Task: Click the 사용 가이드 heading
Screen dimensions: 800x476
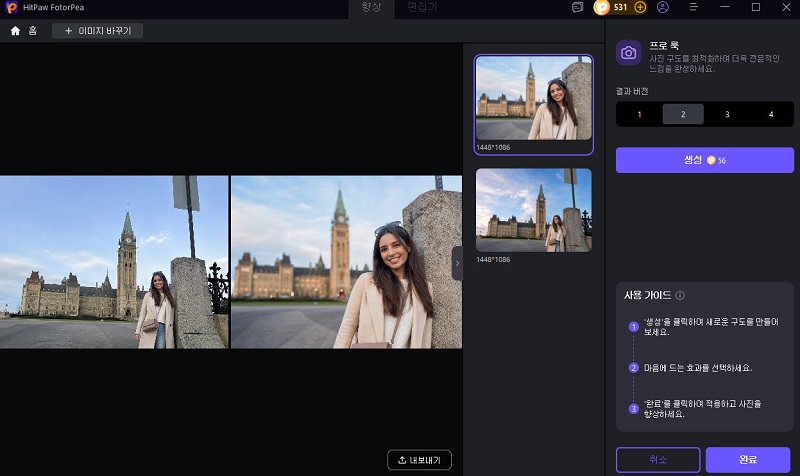Action: coord(647,295)
